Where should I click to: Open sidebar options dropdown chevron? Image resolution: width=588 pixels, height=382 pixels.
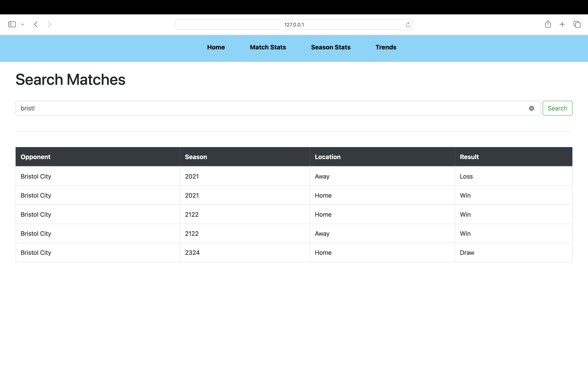[x=23, y=24]
